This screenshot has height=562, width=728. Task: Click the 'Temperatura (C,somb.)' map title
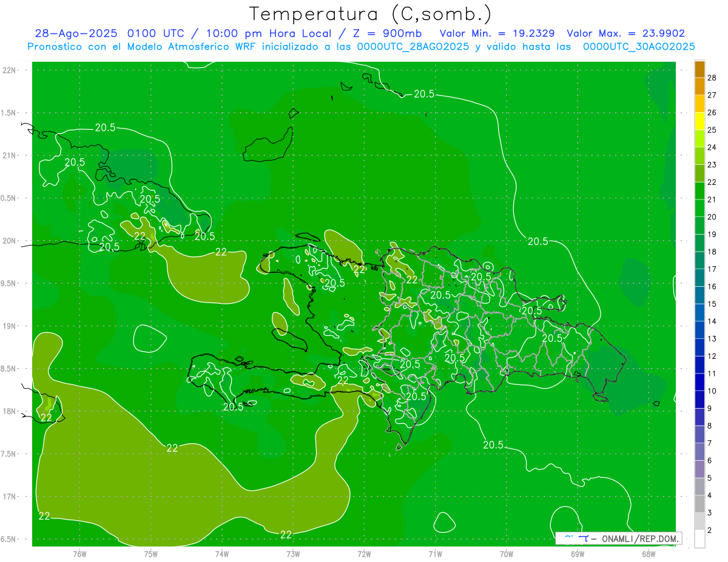[x=371, y=14]
